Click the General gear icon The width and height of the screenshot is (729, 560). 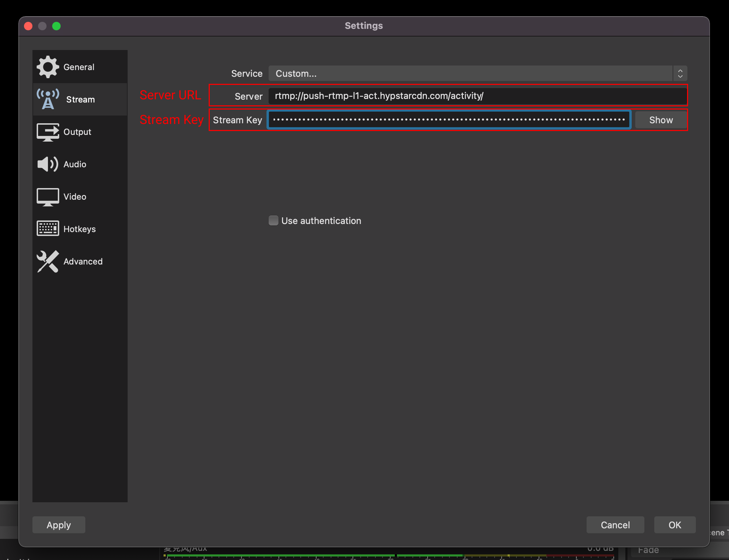click(x=48, y=67)
